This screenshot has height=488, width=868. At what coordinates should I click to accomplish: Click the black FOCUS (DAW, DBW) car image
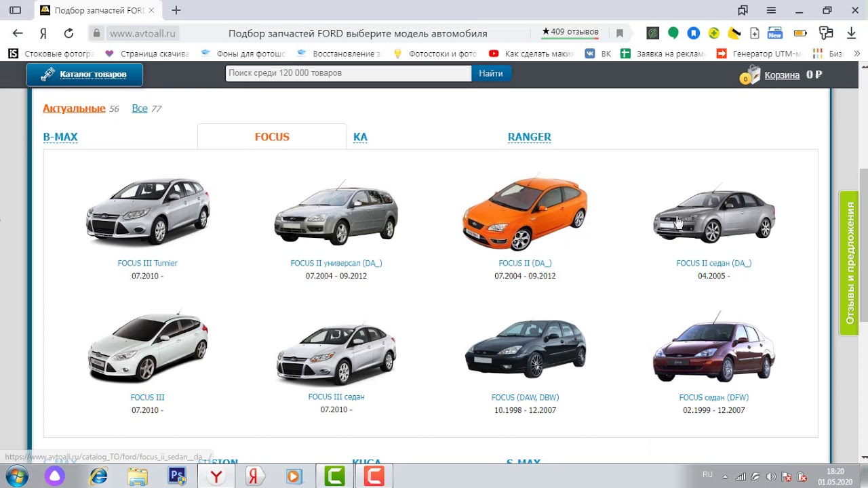coord(525,349)
